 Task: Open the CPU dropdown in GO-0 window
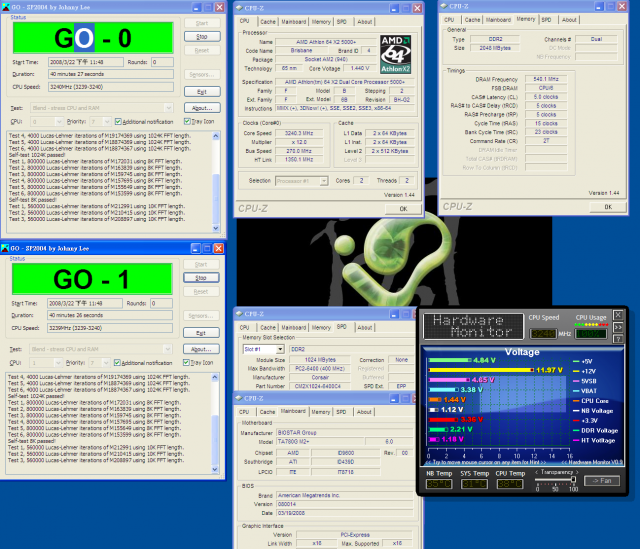[x=59, y=122]
